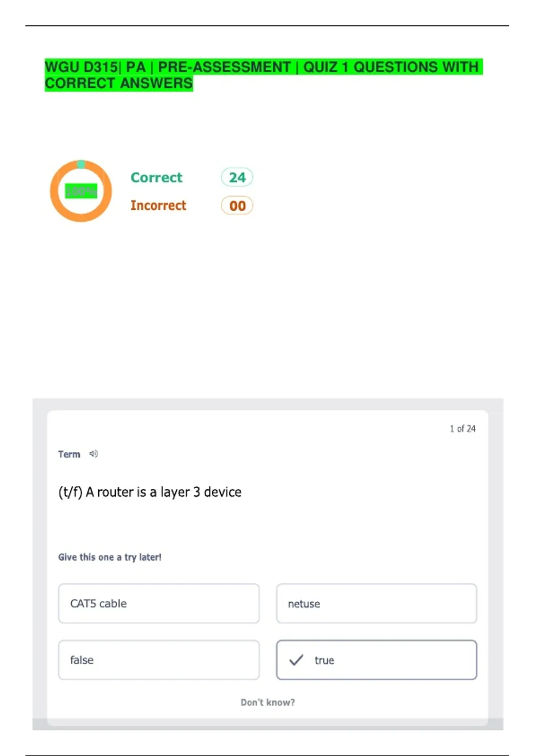Pick the false answer option
This screenshot has width=534, height=756.
tap(158, 660)
